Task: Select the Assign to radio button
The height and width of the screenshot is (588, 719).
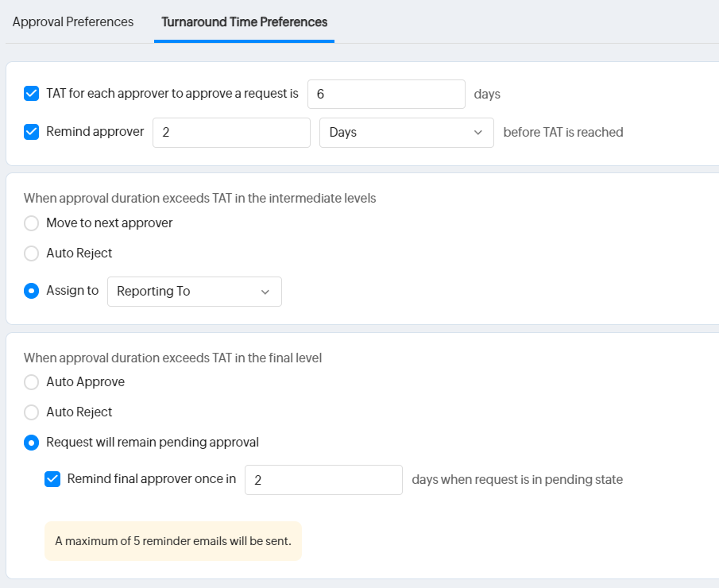Action: tap(32, 291)
